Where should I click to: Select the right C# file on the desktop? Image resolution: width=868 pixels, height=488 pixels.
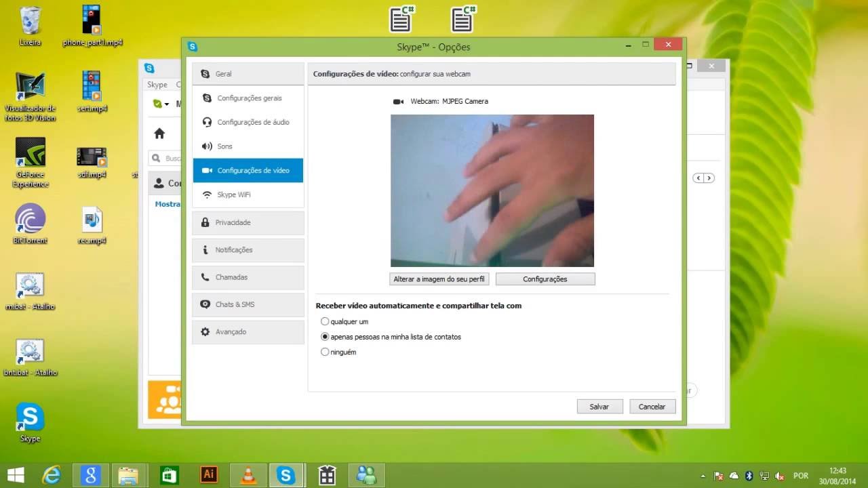(x=463, y=18)
